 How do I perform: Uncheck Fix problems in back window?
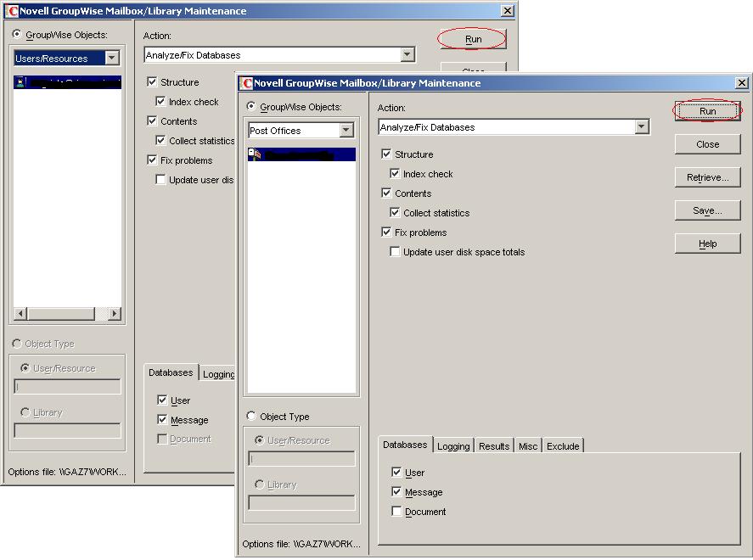coord(152,160)
